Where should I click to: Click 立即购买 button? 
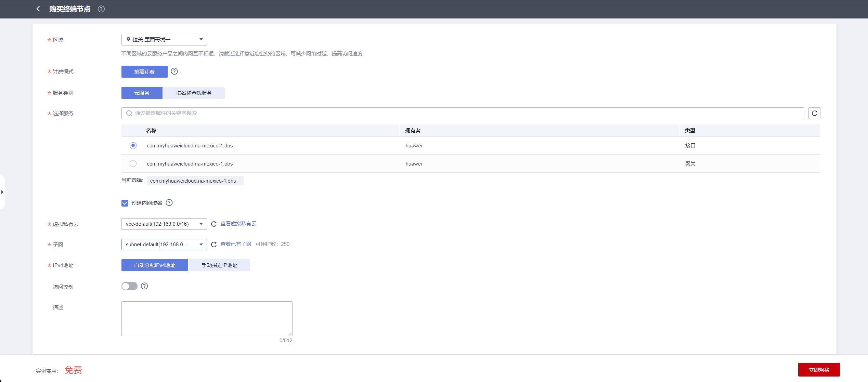(819, 370)
